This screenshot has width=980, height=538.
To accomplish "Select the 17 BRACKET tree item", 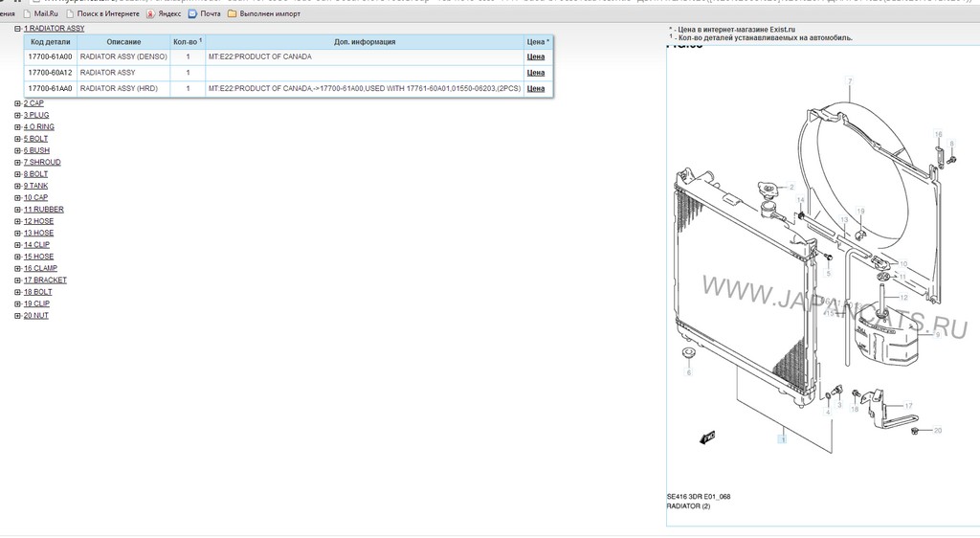I will point(45,280).
